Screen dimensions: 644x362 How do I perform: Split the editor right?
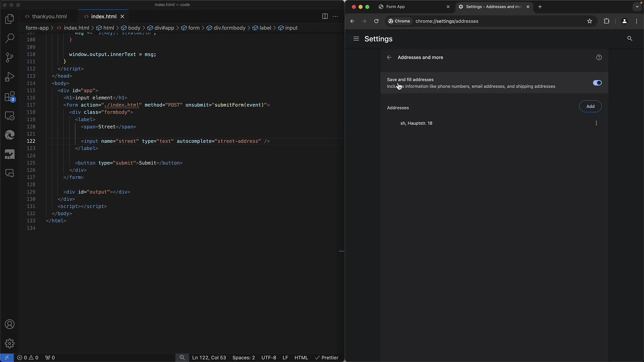325,16
